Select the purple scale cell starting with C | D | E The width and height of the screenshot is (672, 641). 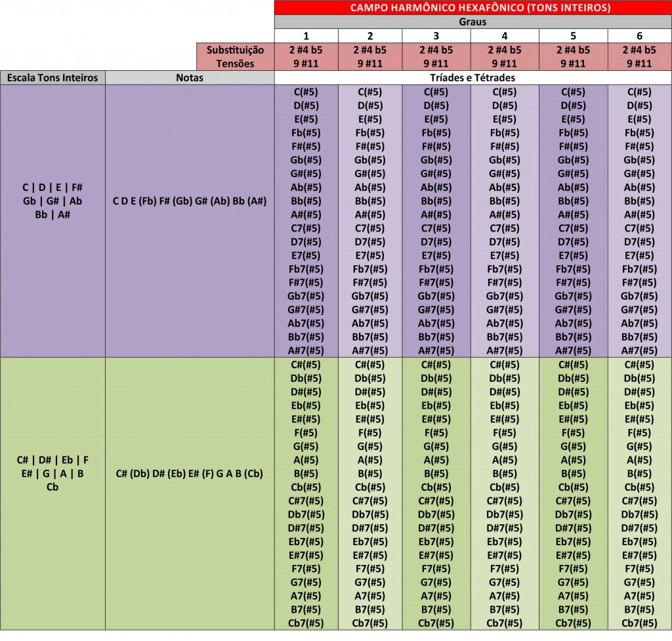(52, 201)
